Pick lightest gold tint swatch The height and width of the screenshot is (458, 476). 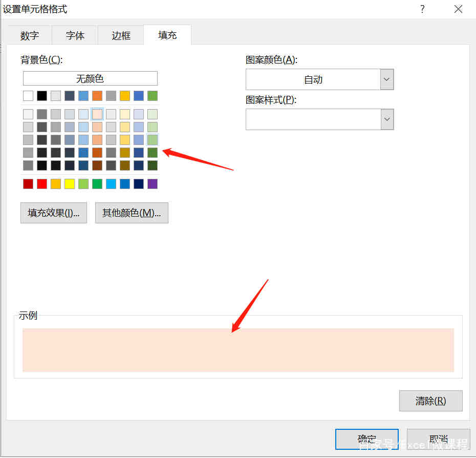[125, 114]
